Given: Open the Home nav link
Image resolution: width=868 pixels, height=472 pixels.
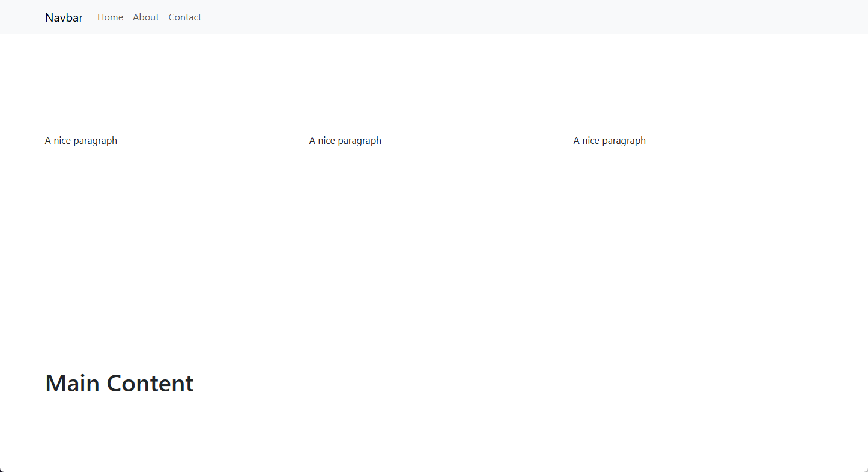Looking at the screenshot, I should coord(110,17).
